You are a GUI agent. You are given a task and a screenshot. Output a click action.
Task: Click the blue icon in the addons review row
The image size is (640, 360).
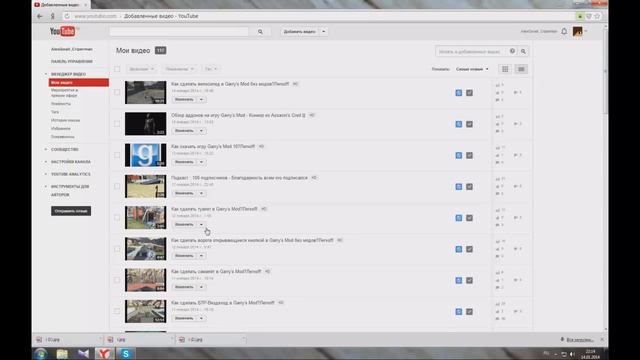(x=459, y=124)
